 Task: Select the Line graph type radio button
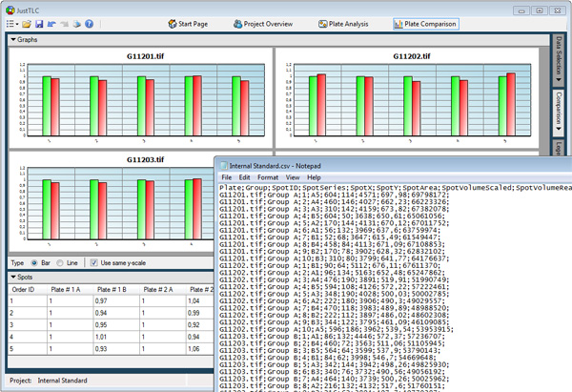pyautogui.click(x=60, y=263)
